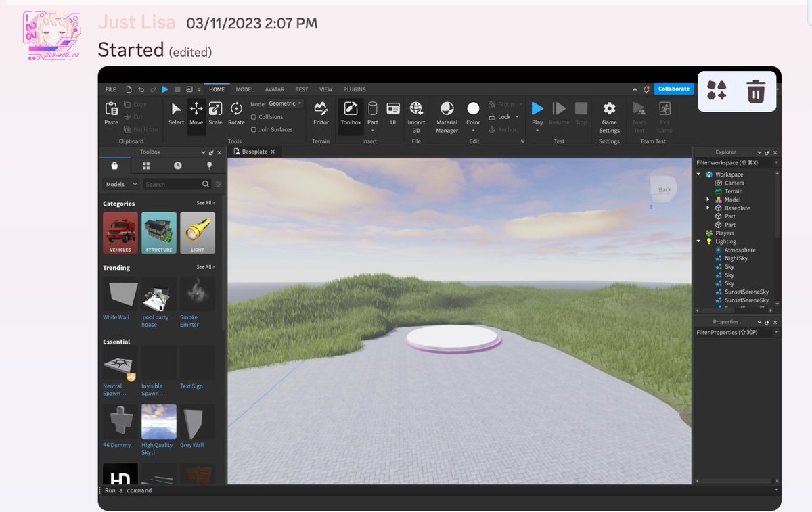This screenshot has height=512, width=812.
Task: Enable the Collisions checkbox
Action: (x=253, y=117)
